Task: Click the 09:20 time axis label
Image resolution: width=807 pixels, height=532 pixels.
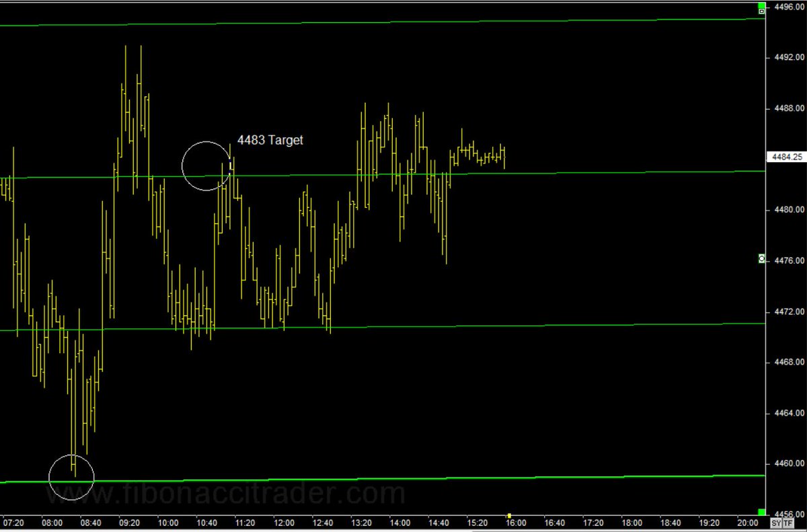Action: tap(129, 523)
